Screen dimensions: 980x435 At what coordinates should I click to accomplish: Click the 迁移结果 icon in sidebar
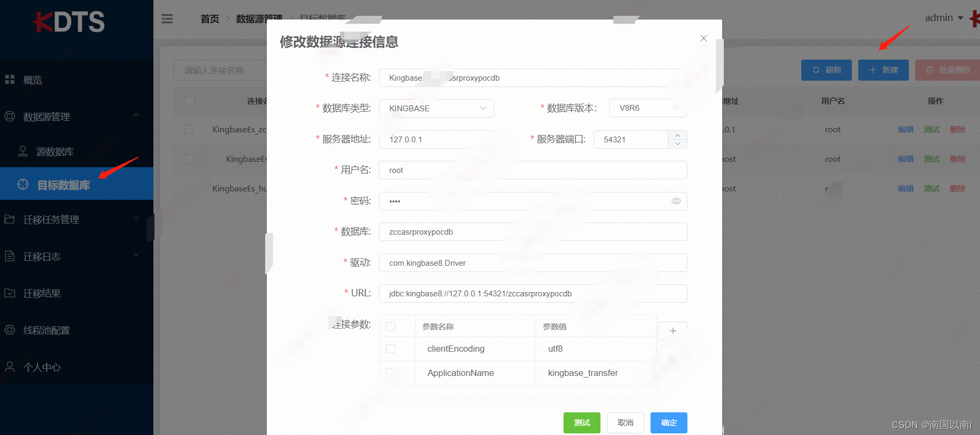point(9,293)
